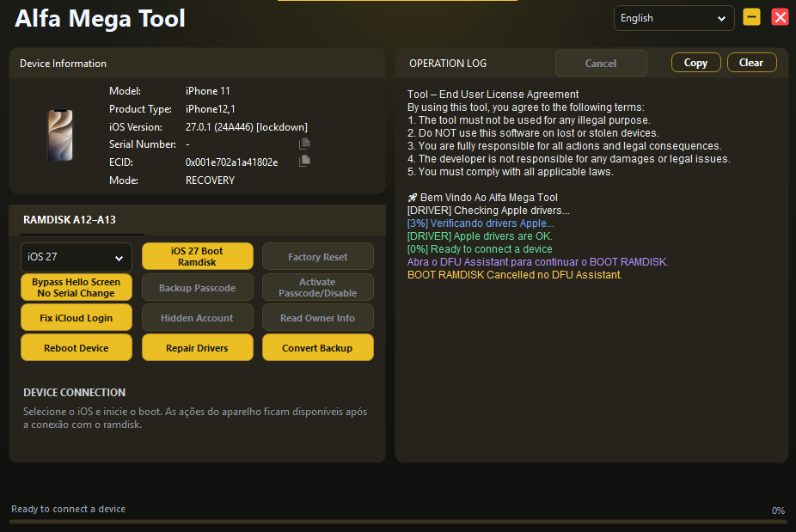Image resolution: width=796 pixels, height=532 pixels.
Task: Click Activate Passcode/Disable button
Action: coord(318,287)
